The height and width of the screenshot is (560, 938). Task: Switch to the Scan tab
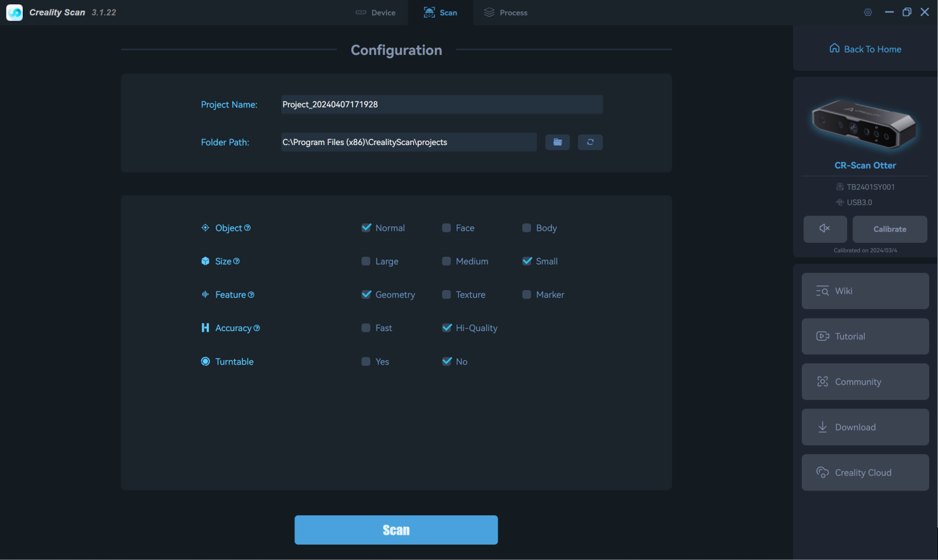(440, 13)
